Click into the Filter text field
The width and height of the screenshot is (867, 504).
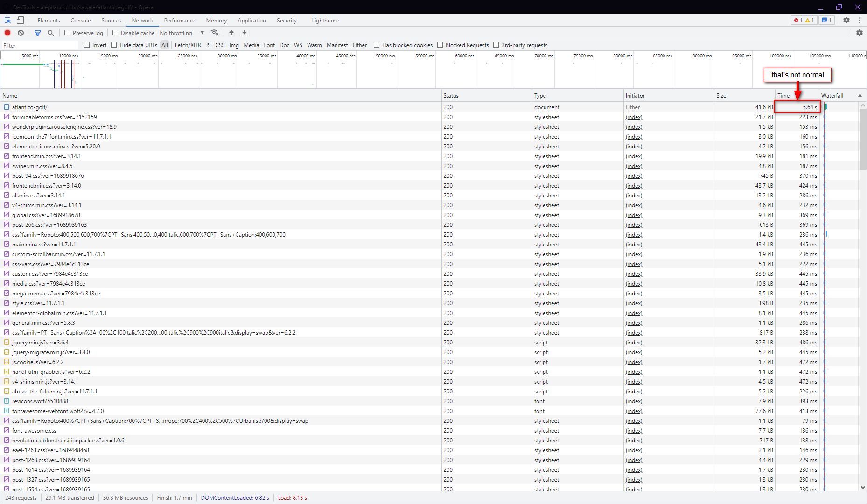(40, 45)
